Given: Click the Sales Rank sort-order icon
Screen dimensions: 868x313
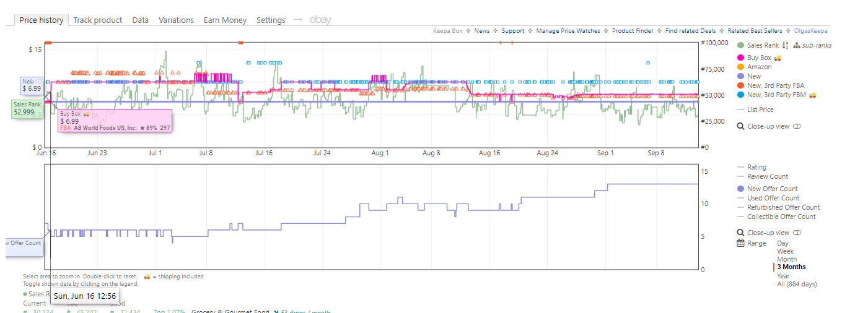Looking at the screenshot, I should click(785, 45).
